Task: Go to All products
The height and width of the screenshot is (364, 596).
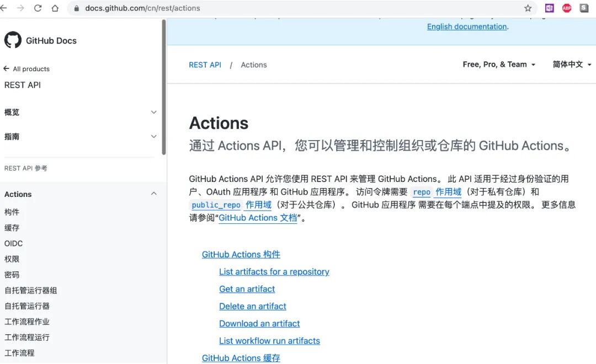Action: point(31,69)
